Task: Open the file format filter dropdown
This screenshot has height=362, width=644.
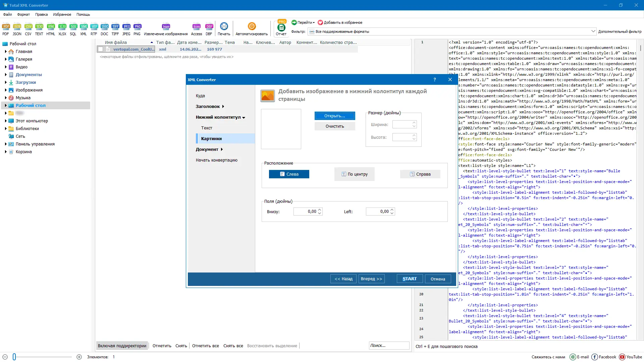Action: [593, 32]
